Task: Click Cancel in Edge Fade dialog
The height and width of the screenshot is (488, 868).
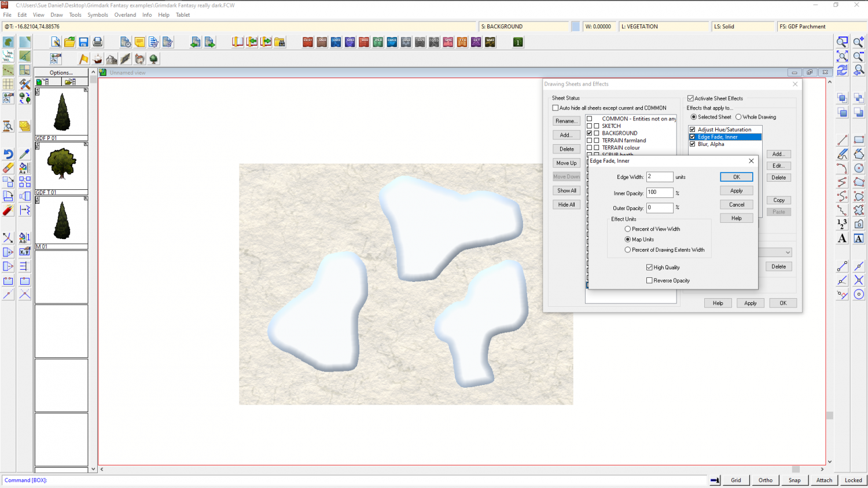Action: (737, 204)
